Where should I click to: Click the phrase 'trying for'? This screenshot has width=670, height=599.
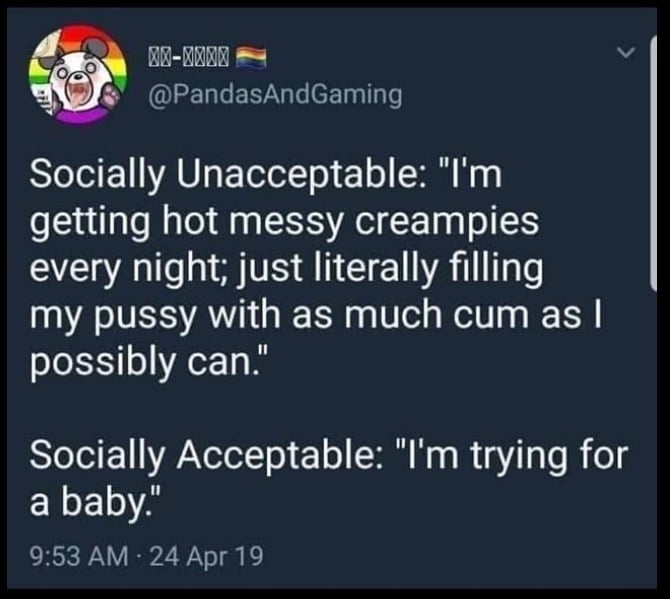pos(549,456)
